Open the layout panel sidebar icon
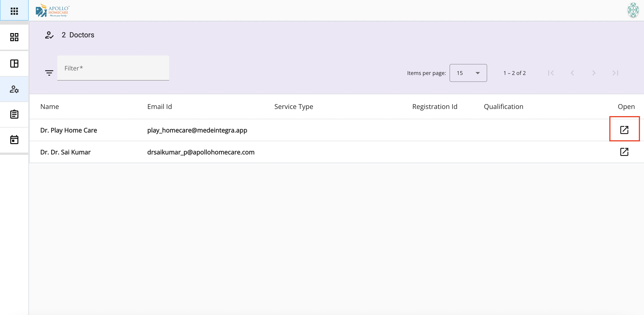644x315 pixels. [x=14, y=64]
